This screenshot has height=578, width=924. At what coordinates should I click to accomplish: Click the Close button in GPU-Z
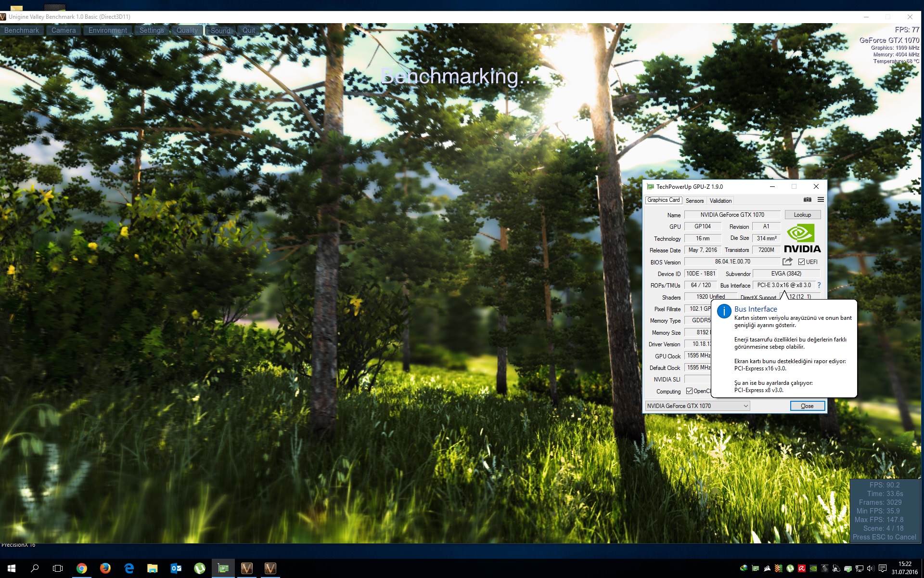pos(807,406)
